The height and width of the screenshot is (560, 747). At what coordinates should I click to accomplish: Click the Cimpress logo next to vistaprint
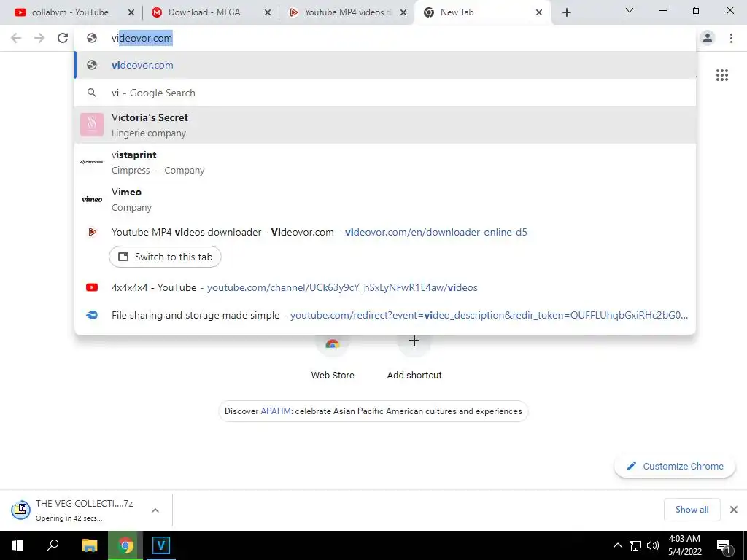pyautogui.click(x=91, y=162)
